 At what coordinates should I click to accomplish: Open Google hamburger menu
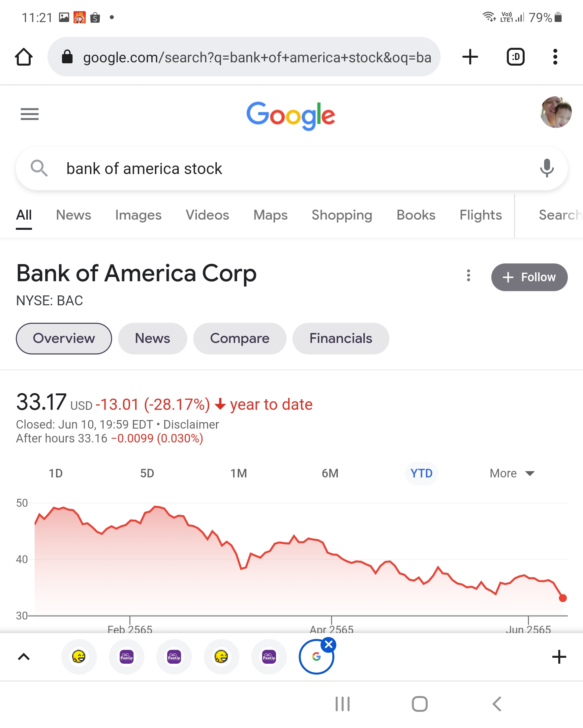[x=30, y=114]
